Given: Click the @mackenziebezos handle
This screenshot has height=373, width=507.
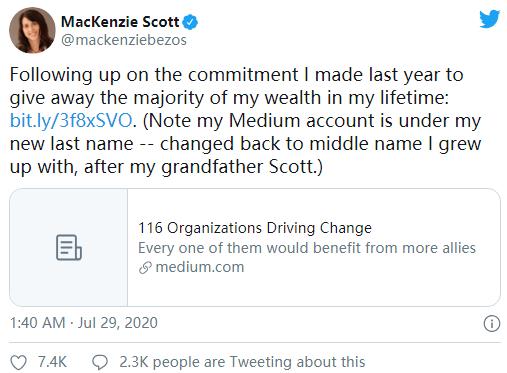Looking at the screenshot, I should click(124, 40).
